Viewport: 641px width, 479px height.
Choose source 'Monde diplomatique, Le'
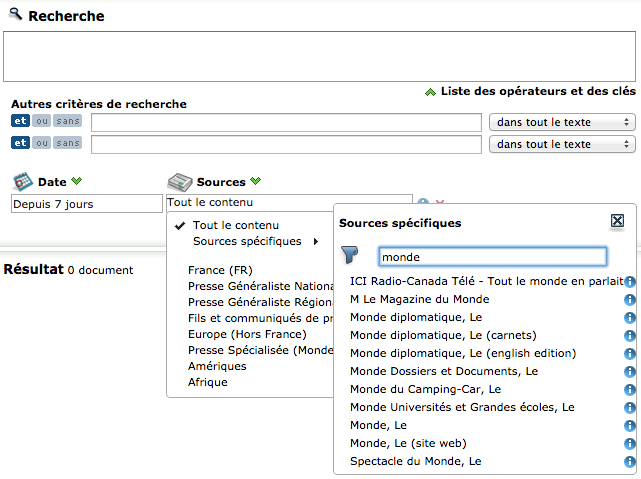coord(416,317)
